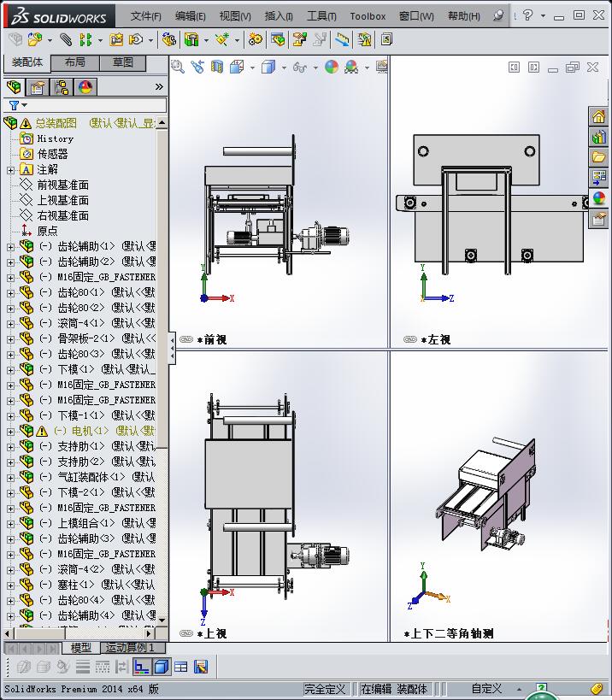Click the Assembly Visualization warning icon
The height and width of the screenshot is (700, 612).
click(364, 39)
